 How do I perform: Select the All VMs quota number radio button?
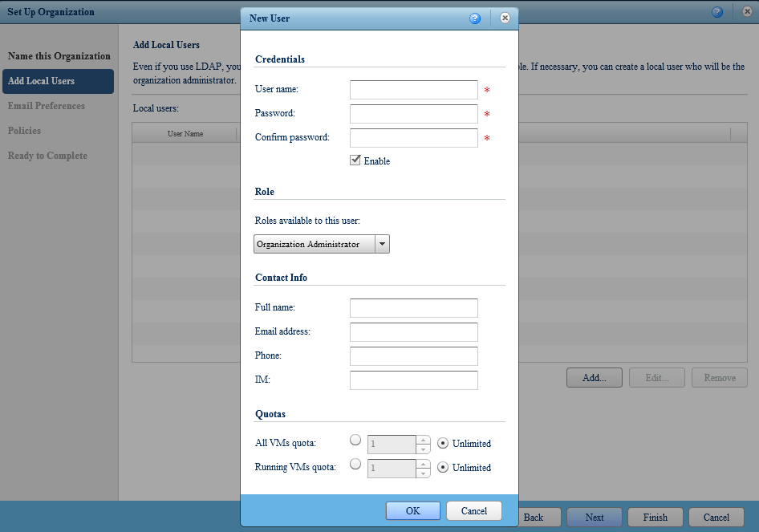(x=355, y=440)
